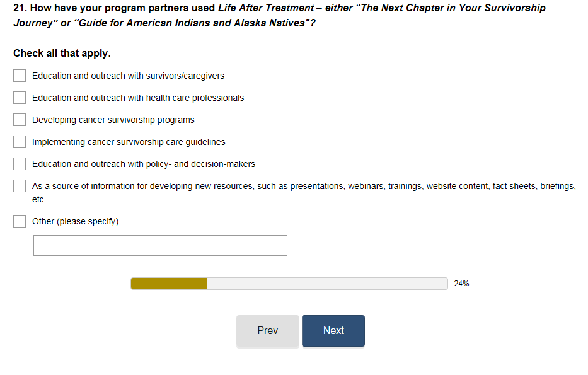Tick the health care professionals outreach checkbox
Viewport: 588px width, 375px height.
click(20, 98)
